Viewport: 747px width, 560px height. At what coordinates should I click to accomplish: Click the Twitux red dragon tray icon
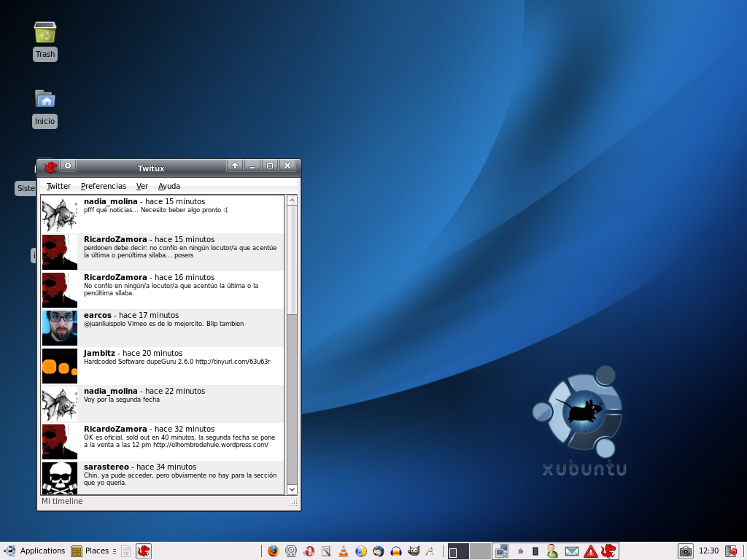(608, 551)
